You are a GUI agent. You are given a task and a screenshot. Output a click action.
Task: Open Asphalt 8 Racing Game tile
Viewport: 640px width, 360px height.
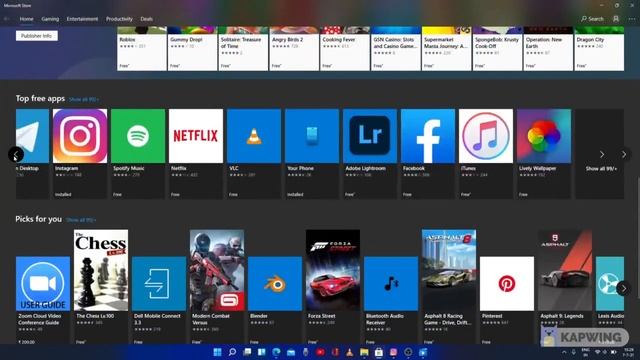(x=449, y=287)
